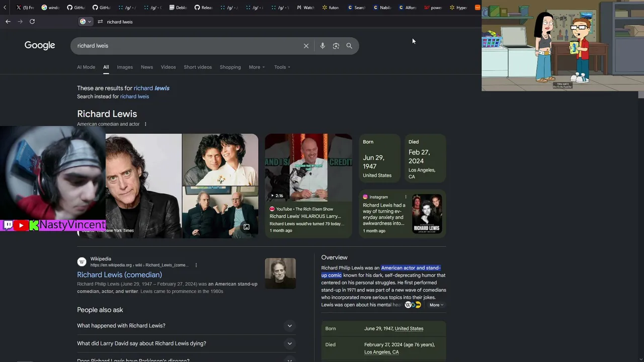Image resolution: width=644 pixels, height=362 pixels.
Task: Select the Shopping search tab
Action: [230, 67]
